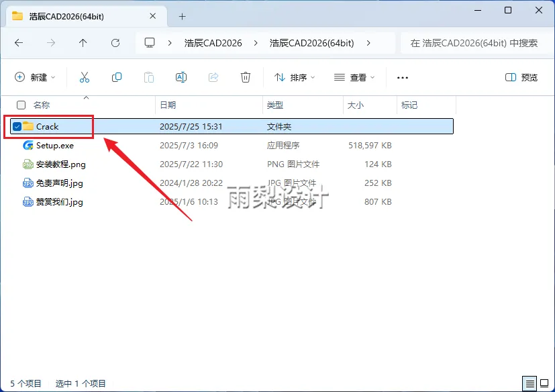This screenshot has height=392, width=555.
Task: Click 浩辰CAD2026(64bit) breadcrumb segment
Action: click(312, 43)
